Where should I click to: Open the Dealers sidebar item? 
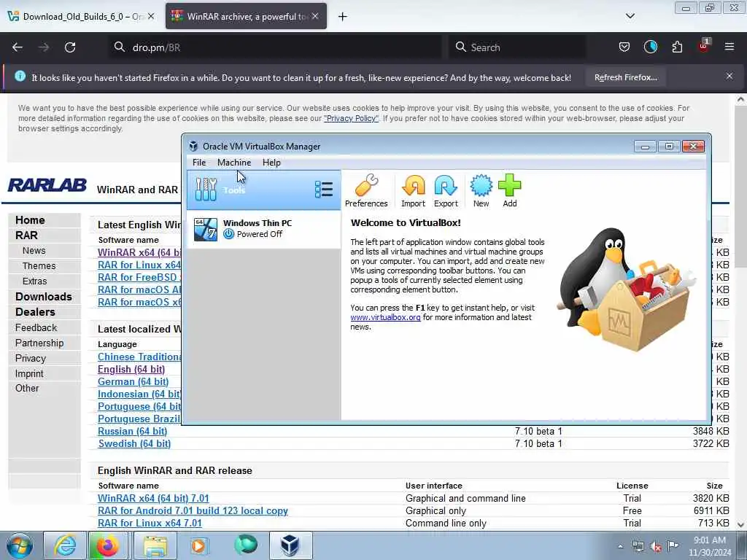[x=35, y=312]
